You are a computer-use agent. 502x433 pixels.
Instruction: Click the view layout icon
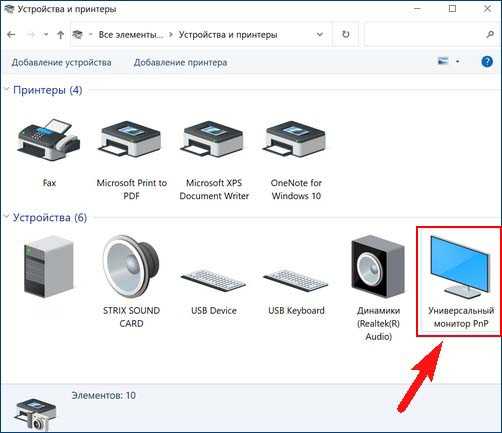443,61
